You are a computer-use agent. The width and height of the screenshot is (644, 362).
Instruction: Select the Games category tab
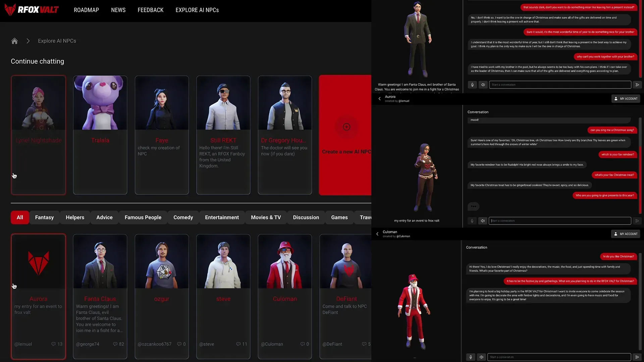[x=339, y=217]
